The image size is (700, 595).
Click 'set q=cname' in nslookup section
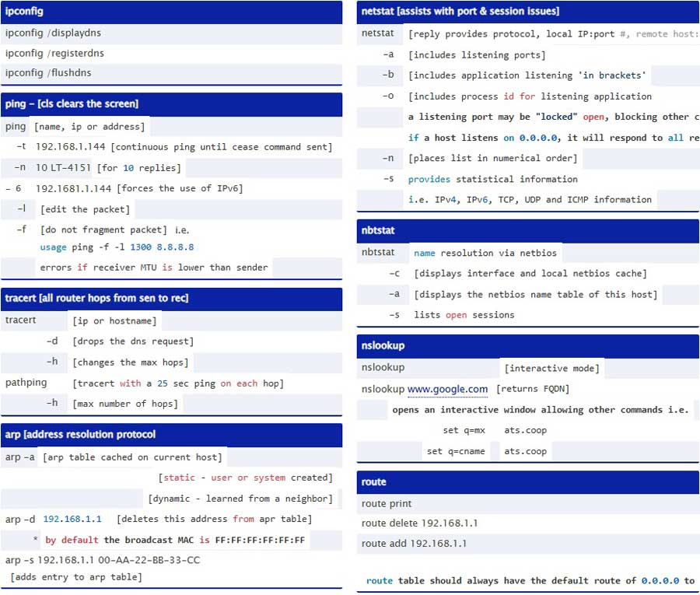click(456, 452)
